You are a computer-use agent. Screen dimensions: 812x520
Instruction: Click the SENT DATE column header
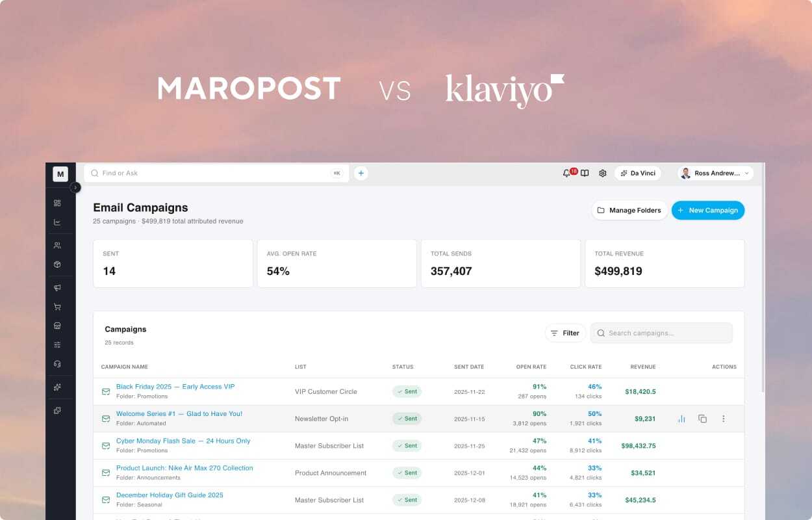click(469, 367)
